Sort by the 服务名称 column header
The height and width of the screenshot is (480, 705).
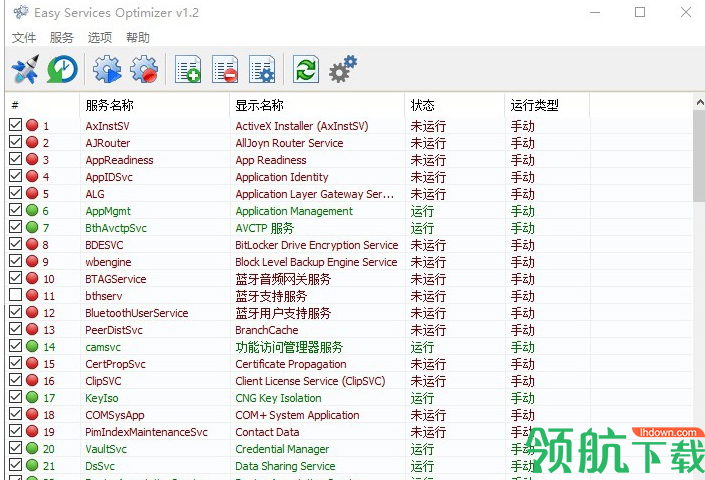pos(154,105)
